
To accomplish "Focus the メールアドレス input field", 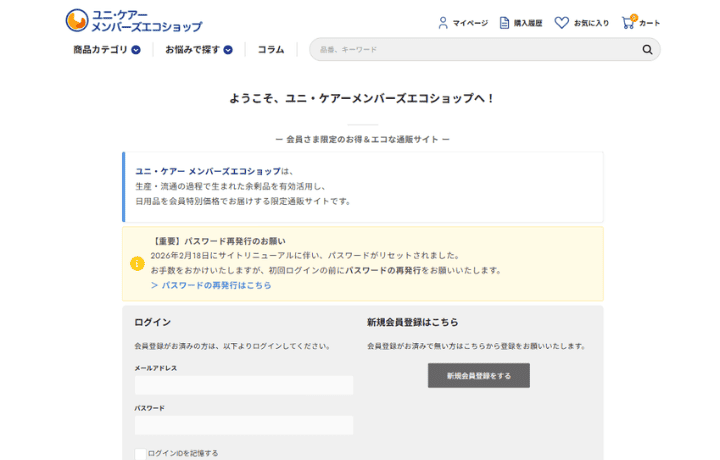I will (244, 385).
